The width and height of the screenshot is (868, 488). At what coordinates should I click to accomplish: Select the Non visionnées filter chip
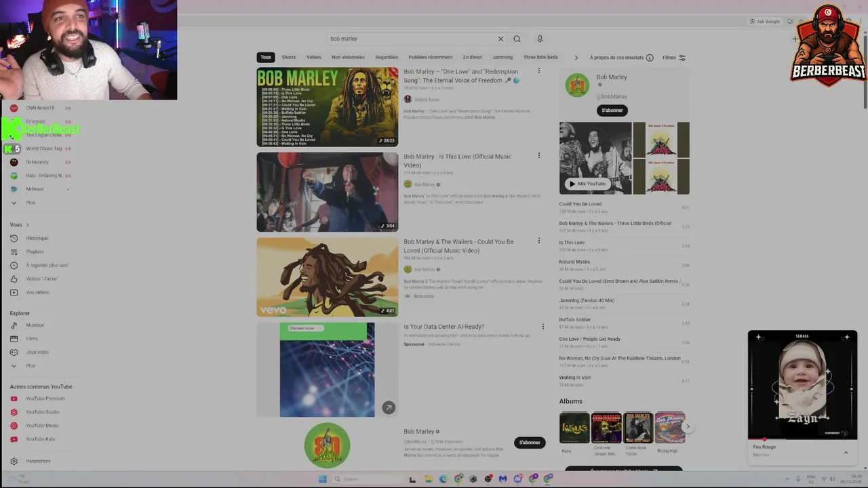[348, 57]
